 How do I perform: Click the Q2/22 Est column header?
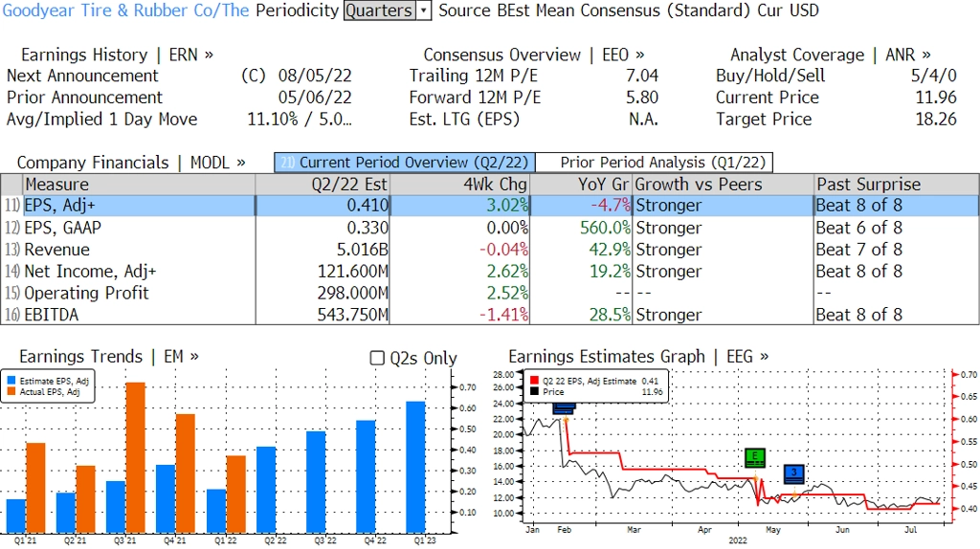323,185
